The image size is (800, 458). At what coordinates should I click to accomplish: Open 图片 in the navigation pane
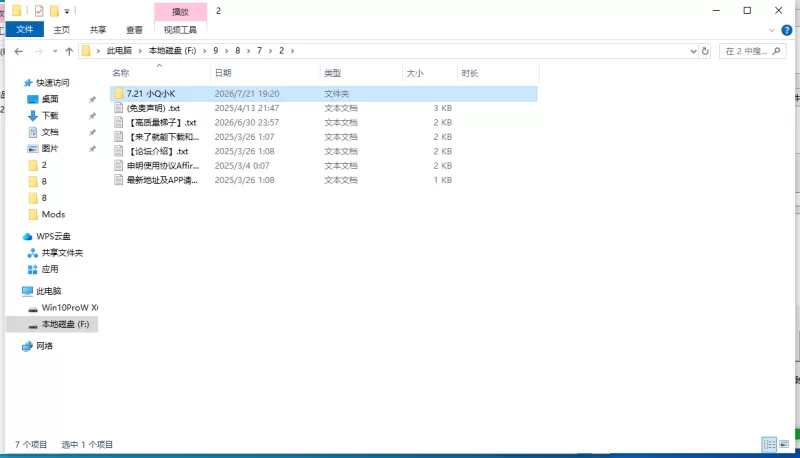tap(50, 148)
